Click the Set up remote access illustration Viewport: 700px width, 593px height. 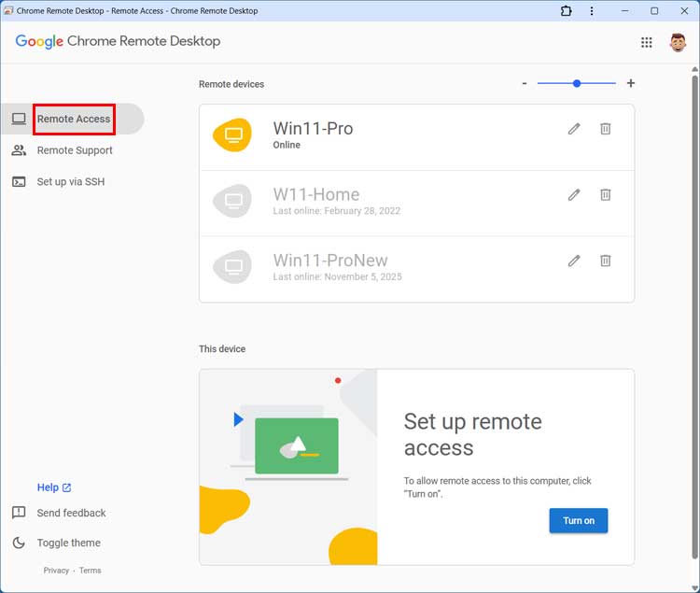coord(288,467)
